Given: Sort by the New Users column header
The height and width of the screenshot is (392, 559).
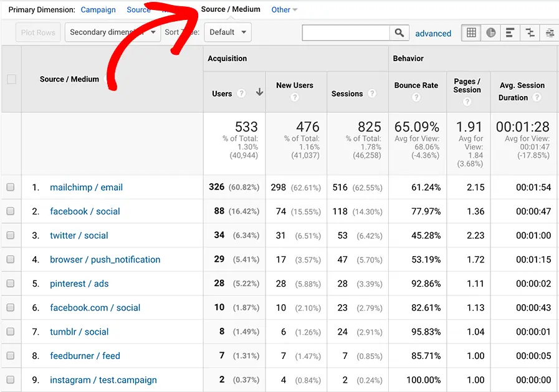Looking at the screenshot, I should click(295, 85).
